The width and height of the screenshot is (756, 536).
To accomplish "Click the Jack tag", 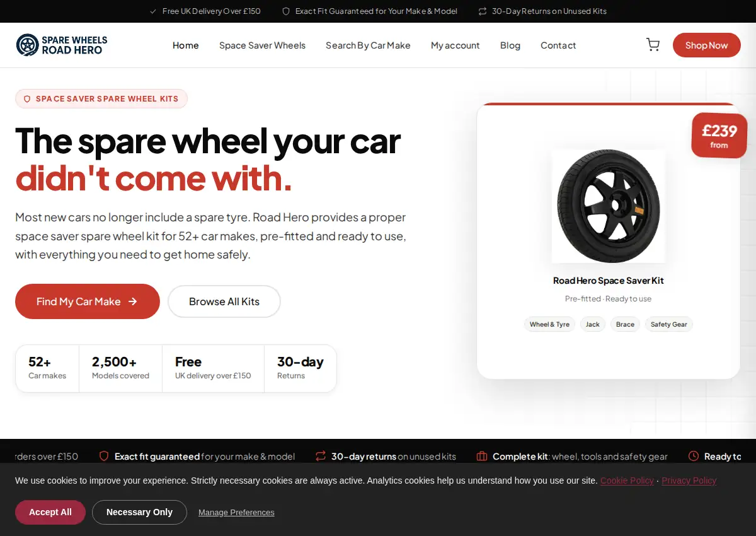I will (593, 324).
